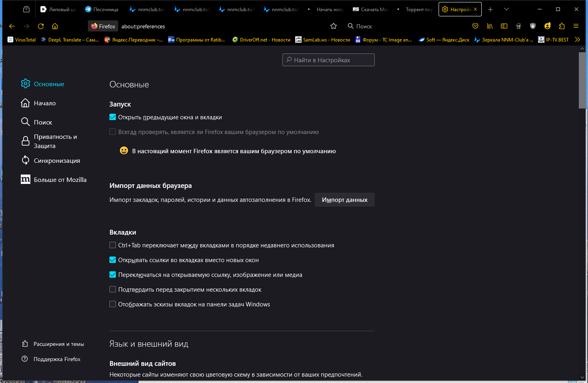Switch to Начать новую tab

(x=326, y=9)
